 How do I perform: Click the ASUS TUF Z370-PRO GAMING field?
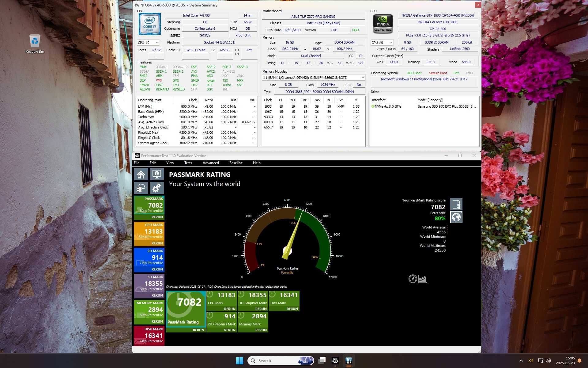313,17
